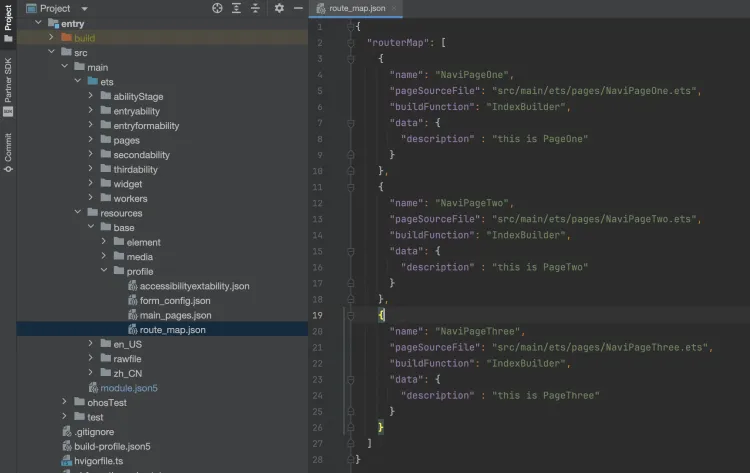This screenshot has width=750, height=473.
Task: Close the route_map.json editor tab
Action: [x=394, y=8]
